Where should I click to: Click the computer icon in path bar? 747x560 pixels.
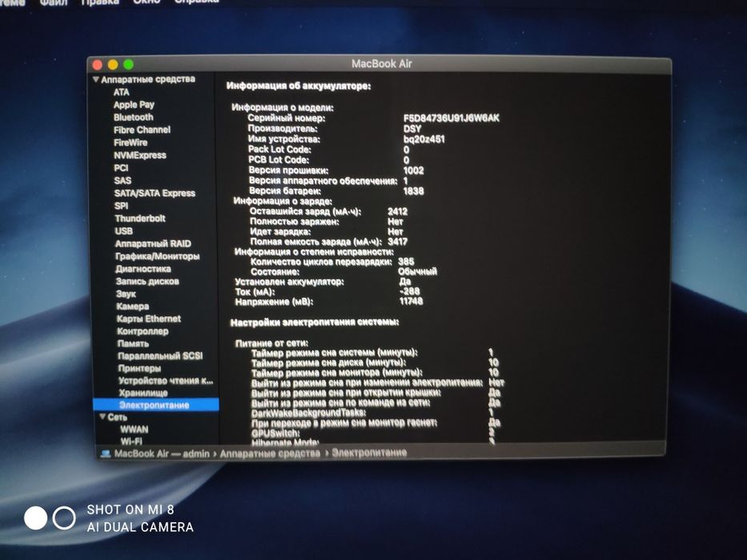pyautogui.click(x=106, y=454)
